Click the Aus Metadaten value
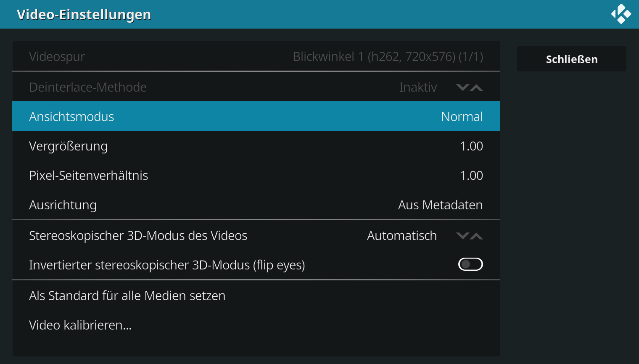 point(440,205)
